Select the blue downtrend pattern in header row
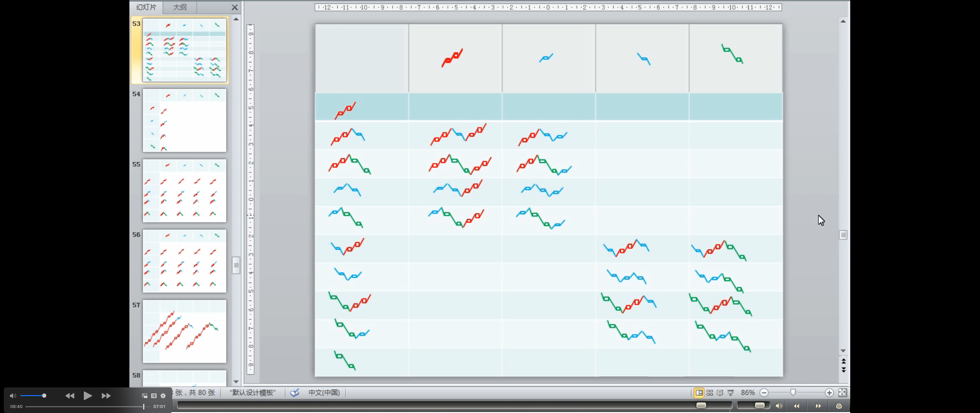The image size is (980, 413). click(x=644, y=59)
